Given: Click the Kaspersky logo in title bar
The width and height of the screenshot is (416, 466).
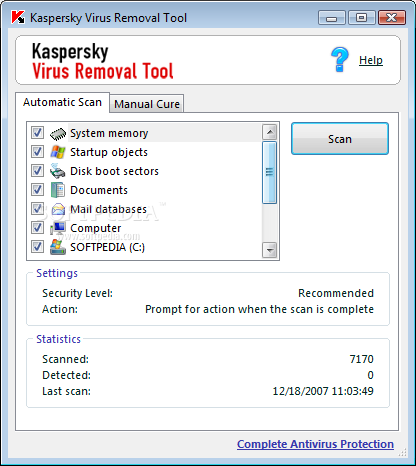Looking at the screenshot, I should (x=18, y=17).
